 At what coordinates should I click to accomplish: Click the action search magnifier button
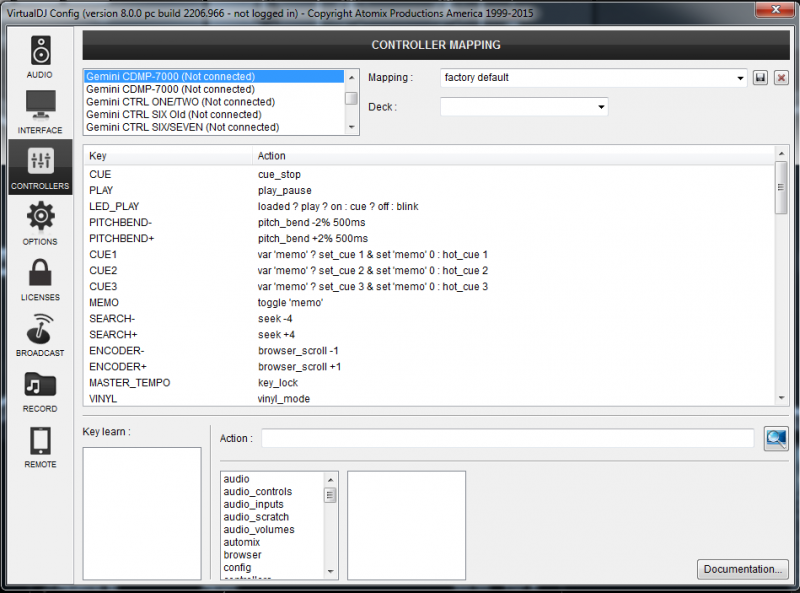[x=776, y=438]
